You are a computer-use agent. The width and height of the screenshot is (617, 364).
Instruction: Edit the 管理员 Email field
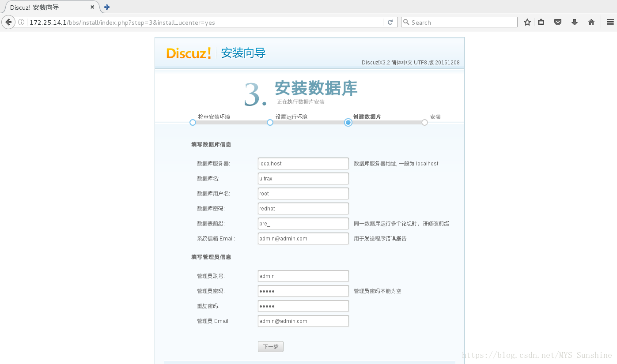303,321
